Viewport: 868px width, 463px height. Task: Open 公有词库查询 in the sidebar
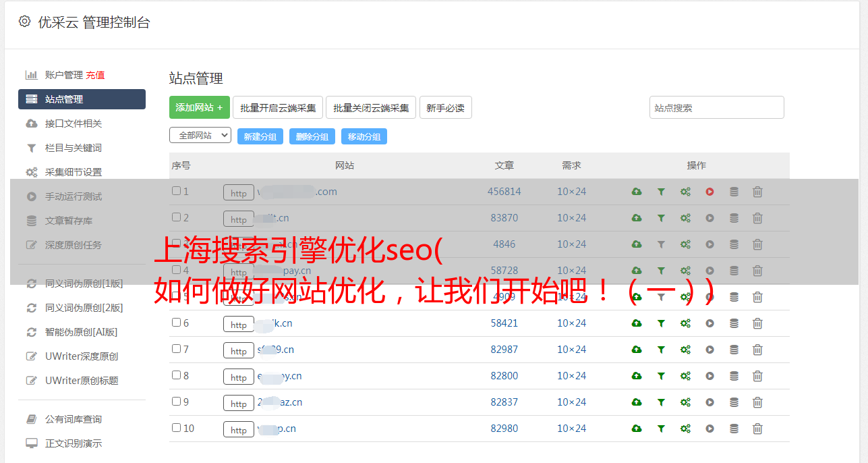[74, 419]
